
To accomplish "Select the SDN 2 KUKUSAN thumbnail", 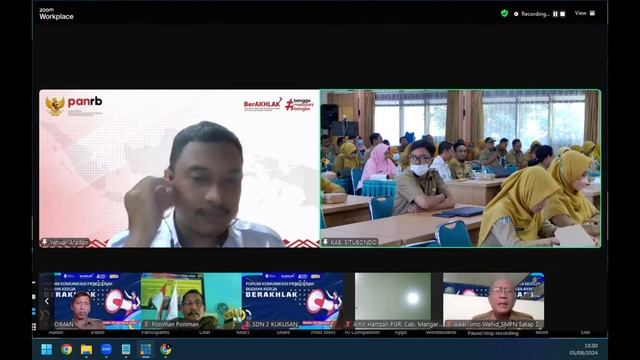I will click(x=292, y=301).
